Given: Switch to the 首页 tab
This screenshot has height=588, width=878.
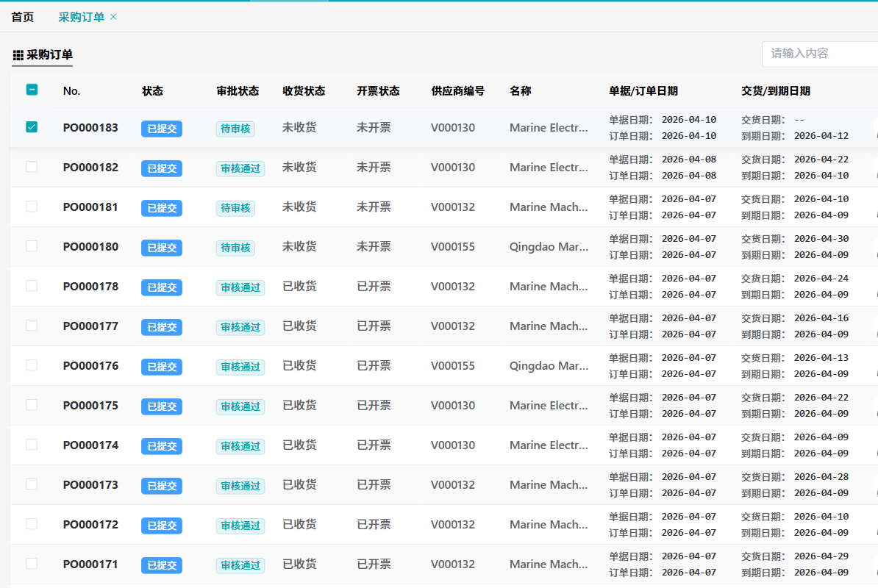Looking at the screenshot, I should [x=22, y=17].
